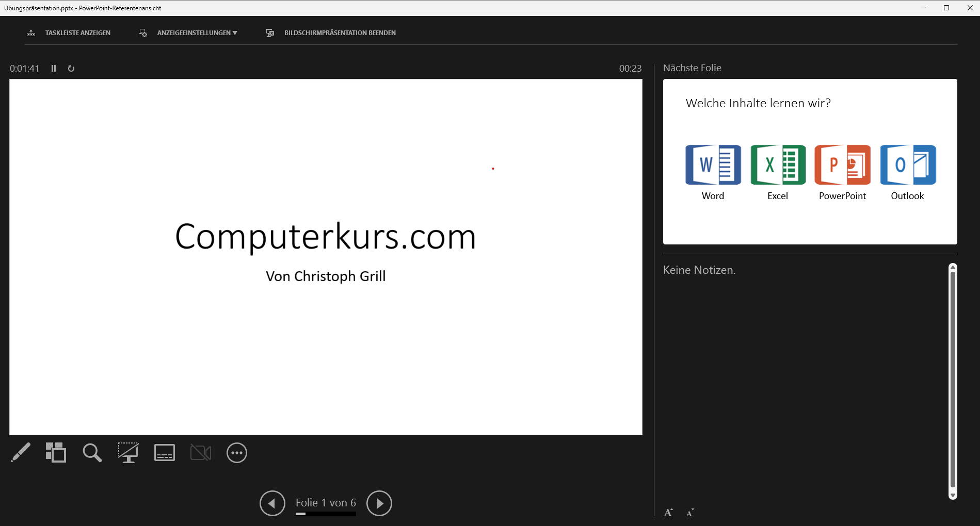Black out the slideshow screen

tap(128, 453)
